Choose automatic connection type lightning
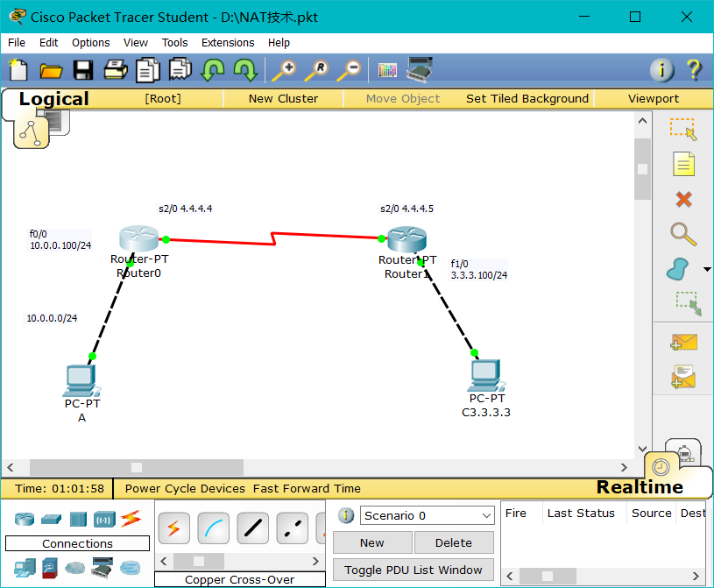The width and height of the screenshot is (714, 588). (x=174, y=528)
